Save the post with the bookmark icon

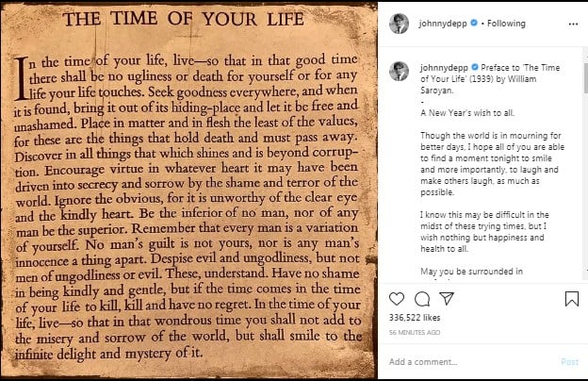[571, 299]
